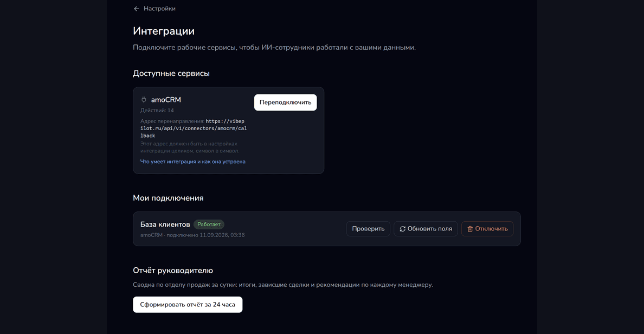This screenshot has width=644, height=334.
Task: Click 'Подключите рабочие сервисы' subtitle text
Action: click(274, 48)
